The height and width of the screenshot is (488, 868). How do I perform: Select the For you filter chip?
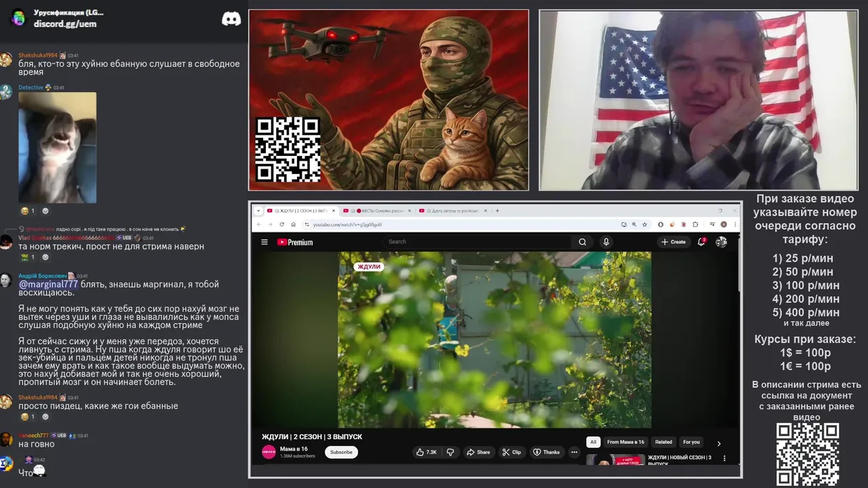691,442
